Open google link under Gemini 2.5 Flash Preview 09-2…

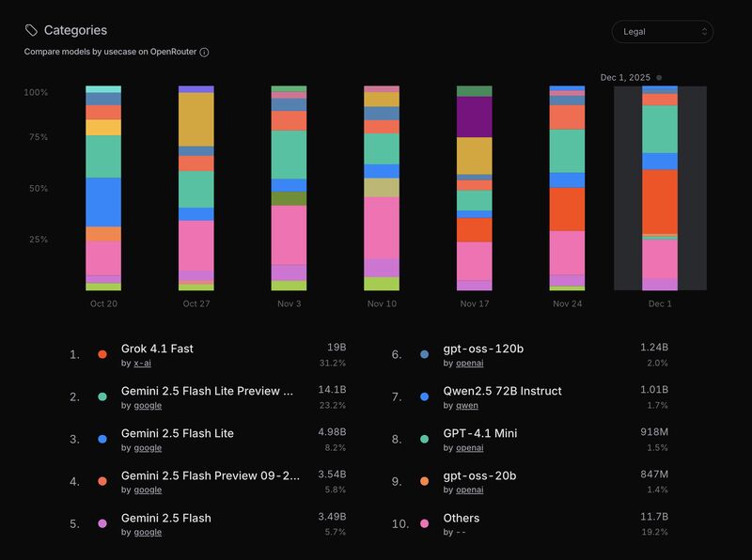148,490
